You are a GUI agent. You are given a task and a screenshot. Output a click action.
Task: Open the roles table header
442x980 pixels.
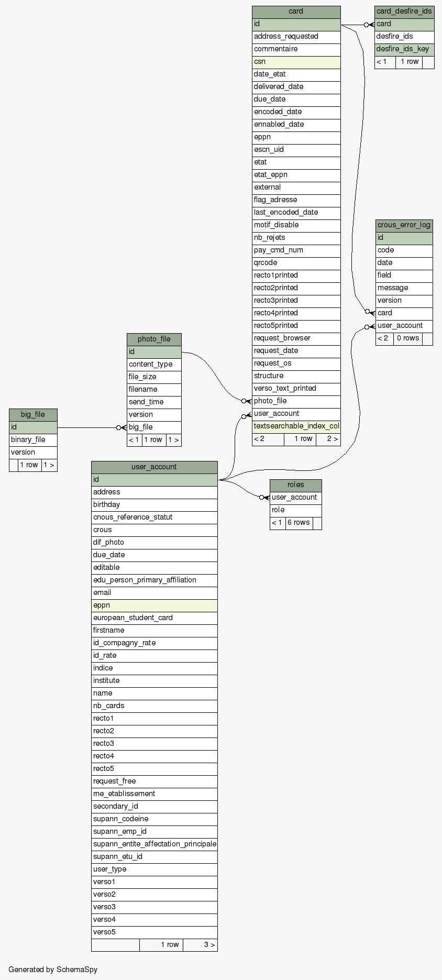[x=295, y=485]
